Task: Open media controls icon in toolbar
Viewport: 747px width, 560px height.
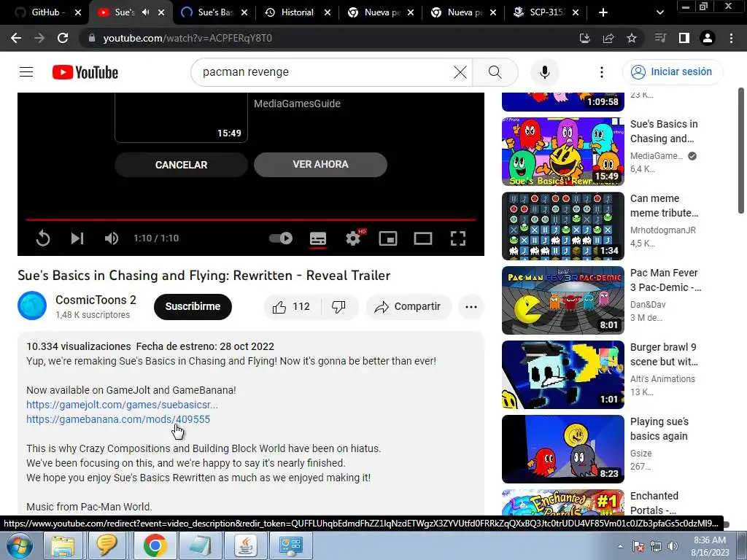Action: coord(660,38)
